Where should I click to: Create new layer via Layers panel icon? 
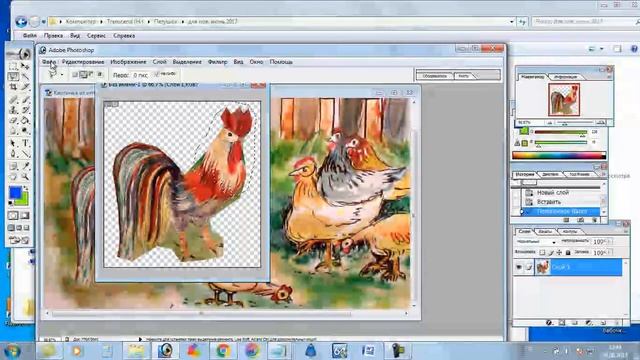coord(603,323)
